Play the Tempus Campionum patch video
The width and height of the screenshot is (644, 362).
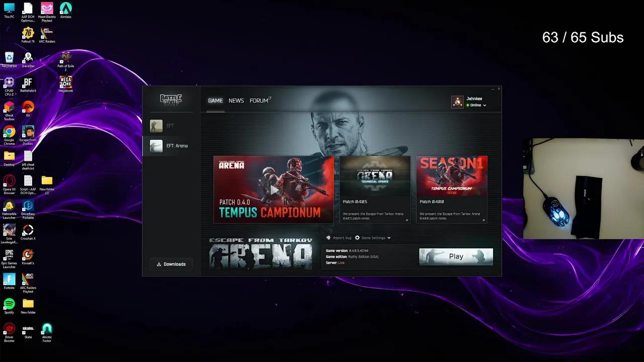click(x=274, y=190)
